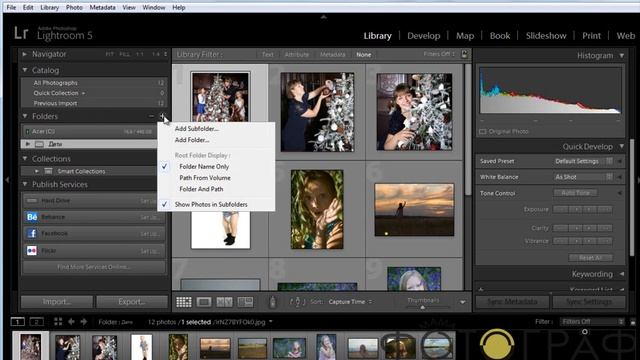Collapse the Publish Services panel
Image resolution: width=640 pixels, height=360 pixels.
(x=25, y=184)
